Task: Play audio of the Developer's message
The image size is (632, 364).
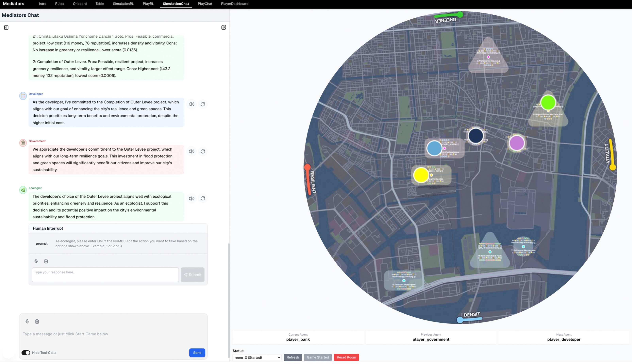Action: [x=191, y=104]
